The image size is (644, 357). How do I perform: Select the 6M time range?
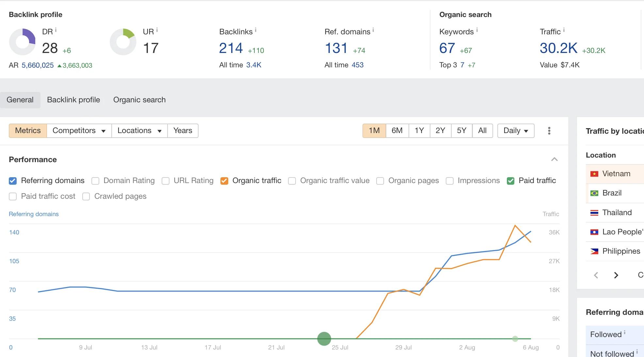[x=397, y=131]
